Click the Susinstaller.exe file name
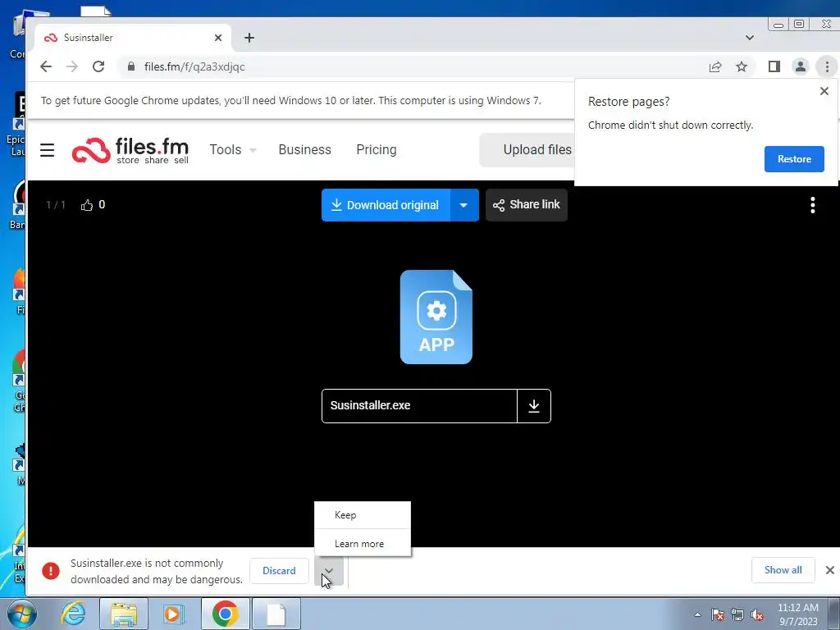The image size is (840, 630). 370,405
